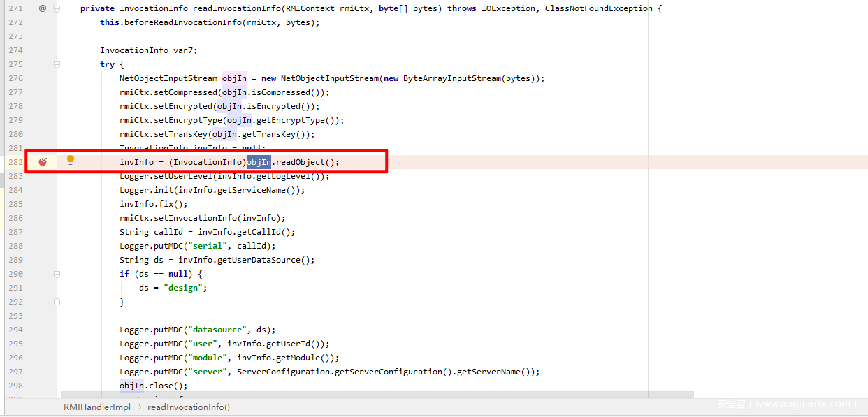Select RMIHandlerImpl in the breadcrumb bar
Screen dimensions: 868x417
click(x=96, y=407)
